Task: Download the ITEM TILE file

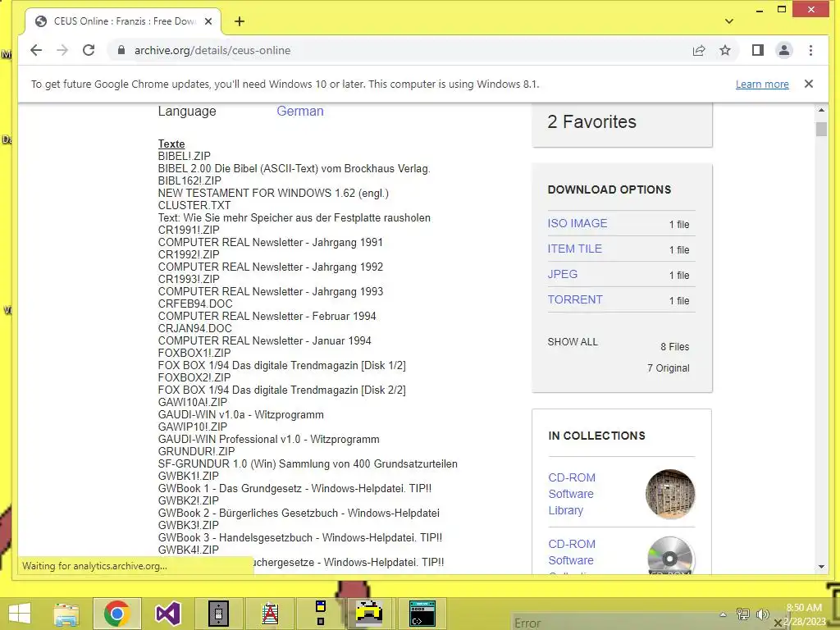Action: coord(574,249)
